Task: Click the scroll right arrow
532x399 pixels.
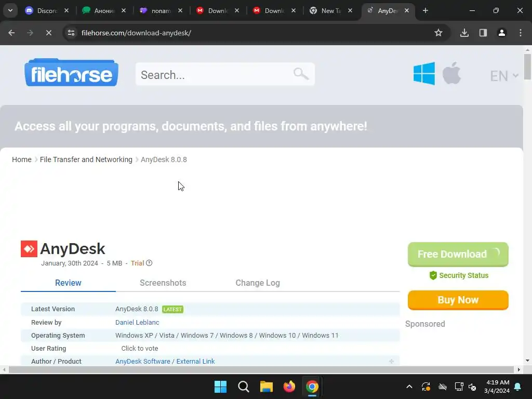Action: tap(519, 369)
